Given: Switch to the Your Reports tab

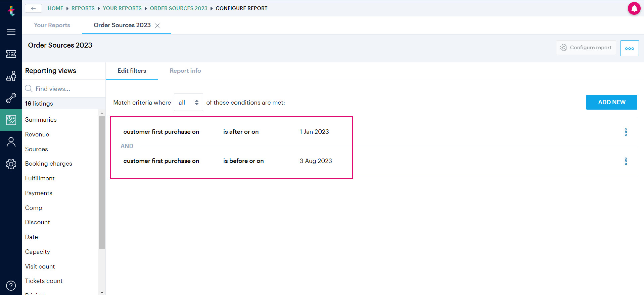Looking at the screenshot, I should pos(52,25).
